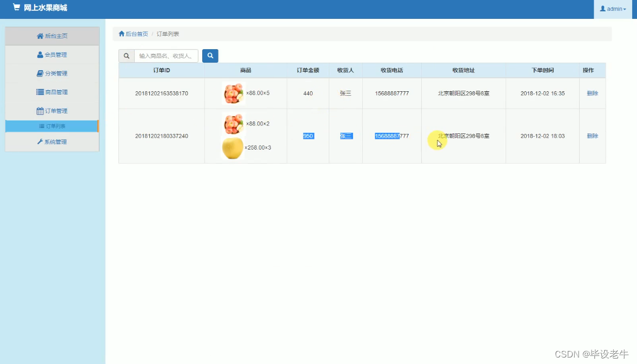Select the wrench icon on 系统管理
637x364 pixels.
[41, 141]
